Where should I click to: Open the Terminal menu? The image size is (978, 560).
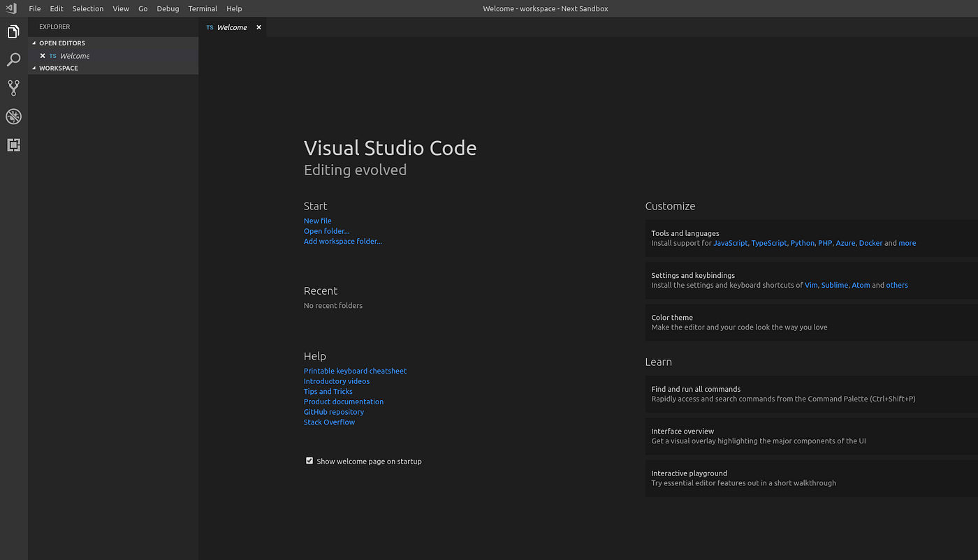pos(202,8)
